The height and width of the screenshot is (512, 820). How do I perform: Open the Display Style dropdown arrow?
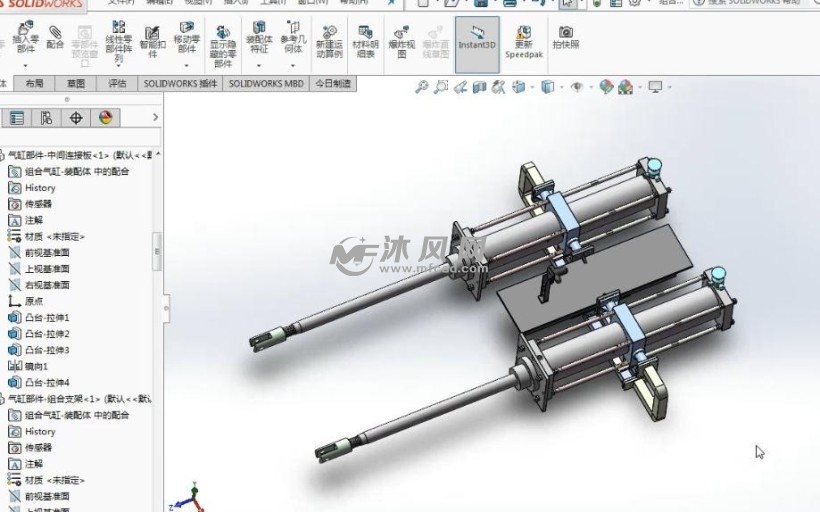561,87
